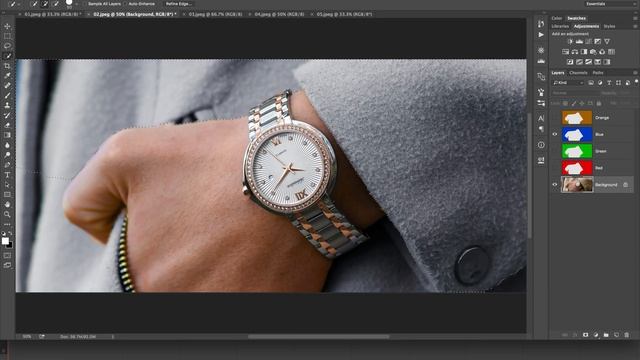Select the Crop tool
The width and height of the screenshot is (640, 360).
(7, 66)
